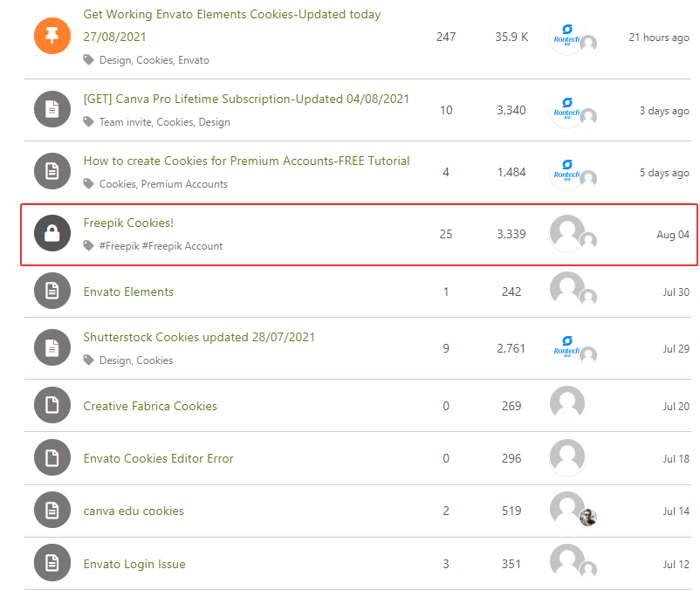Click the Aug 04 date
Image resolution: width=700 pixels, height=590 pixels.
click(x=673, y=234)
